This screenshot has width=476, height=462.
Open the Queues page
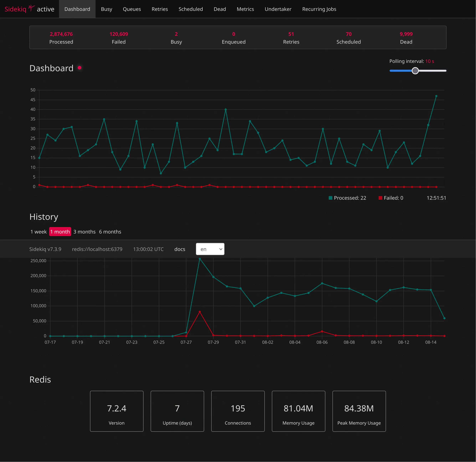point(132,9)
